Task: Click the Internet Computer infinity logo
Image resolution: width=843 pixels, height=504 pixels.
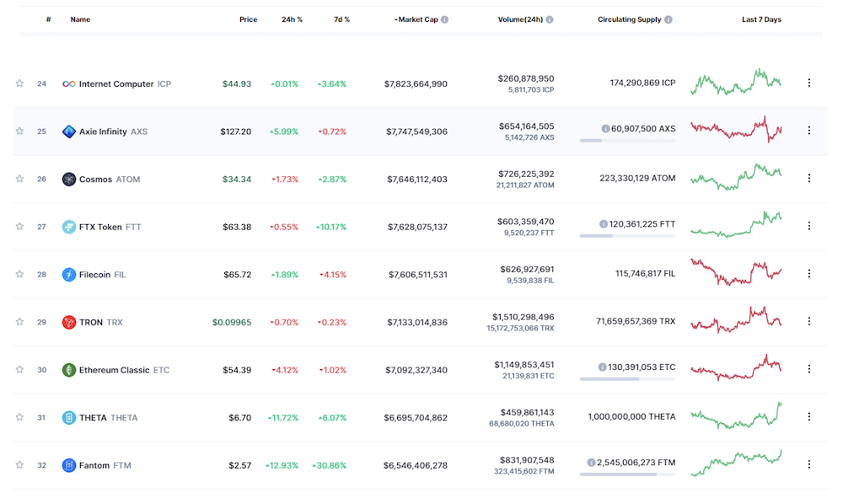Action: (69, 83)
